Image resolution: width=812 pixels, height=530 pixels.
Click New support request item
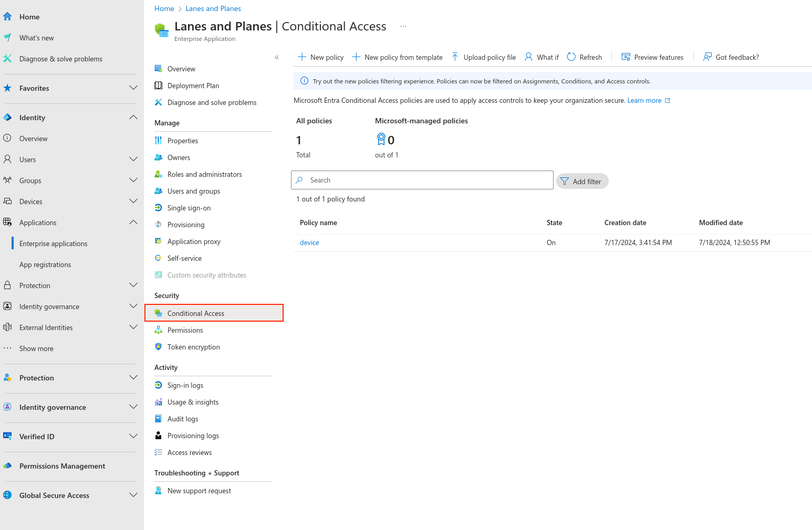pos(199,491)
